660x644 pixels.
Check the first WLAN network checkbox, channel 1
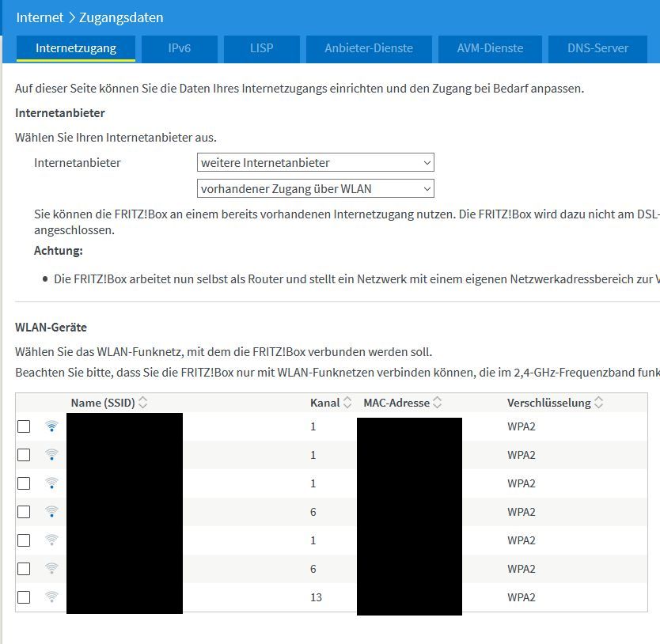coord(24,426)
